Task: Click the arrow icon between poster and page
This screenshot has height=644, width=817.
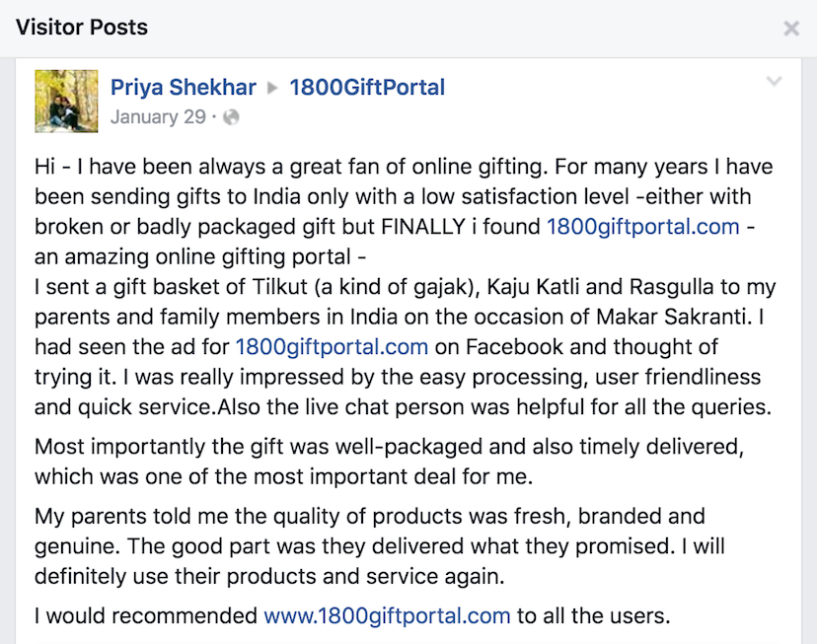Action: coord(275,88)
